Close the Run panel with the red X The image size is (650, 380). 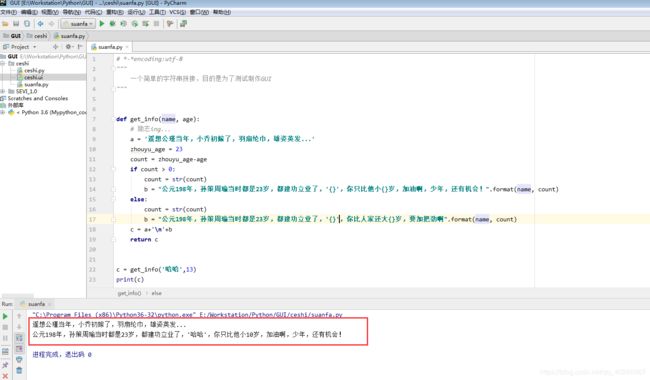(x=5, y=376)
